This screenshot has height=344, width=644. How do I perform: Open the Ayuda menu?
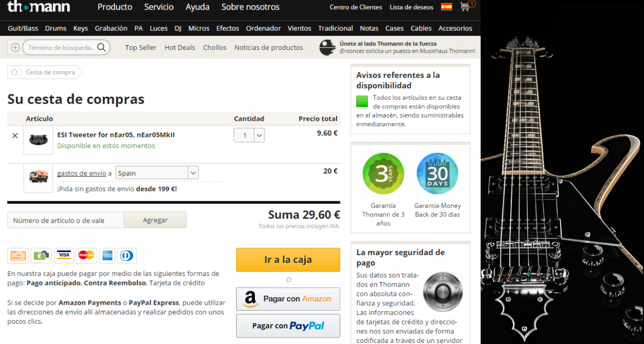[x=197, y=7]
